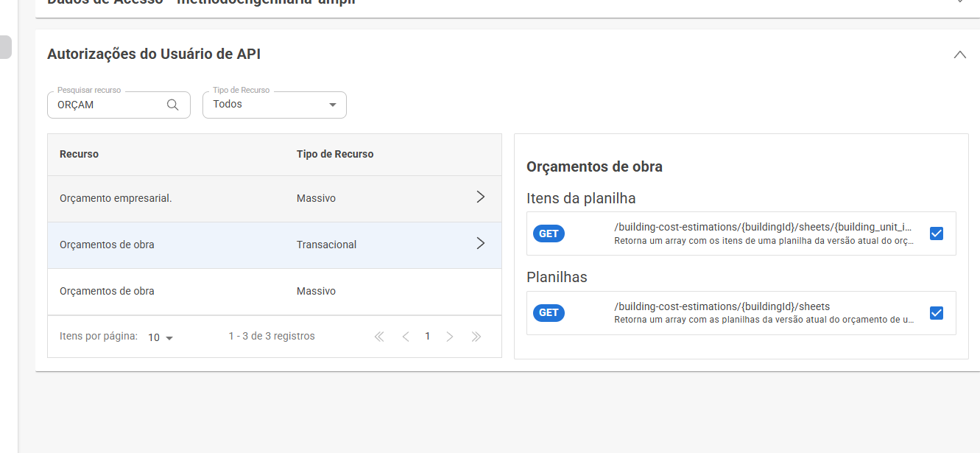Open the Itens por página dropdown
The width and height of the screenshot is (980, 453).
pyautogui.click(x=161, y=337)
